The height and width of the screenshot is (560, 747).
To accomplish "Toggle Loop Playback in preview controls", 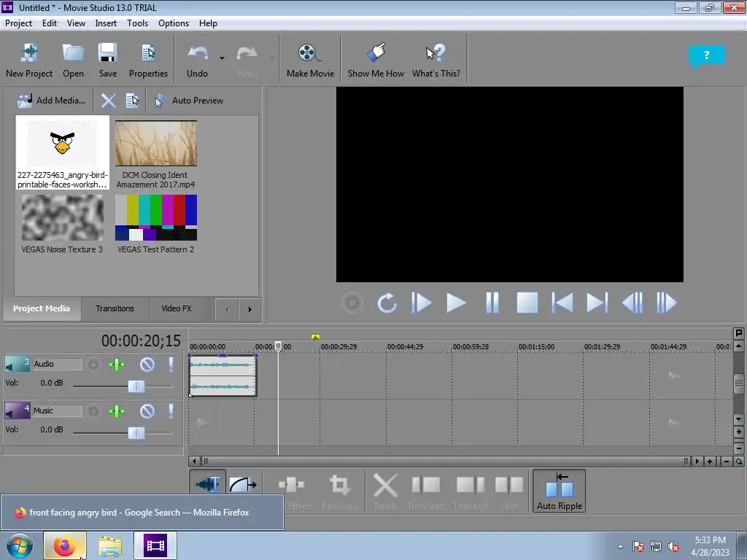I will (x=387, y=303).
